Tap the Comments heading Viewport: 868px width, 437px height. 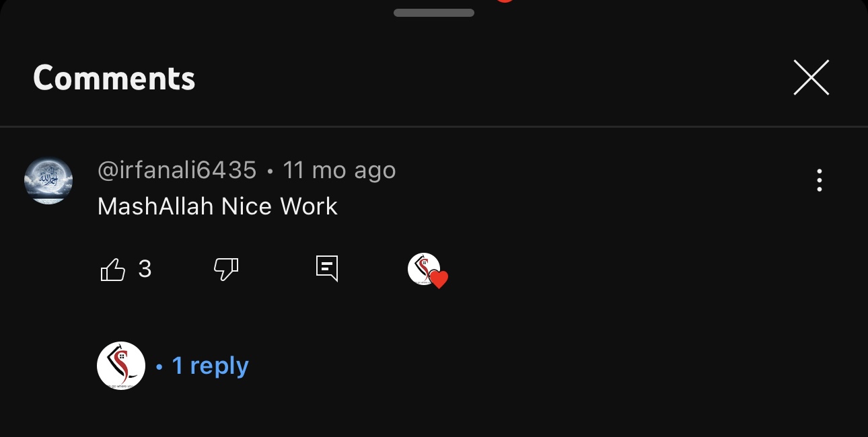click(x=114, y=78)
